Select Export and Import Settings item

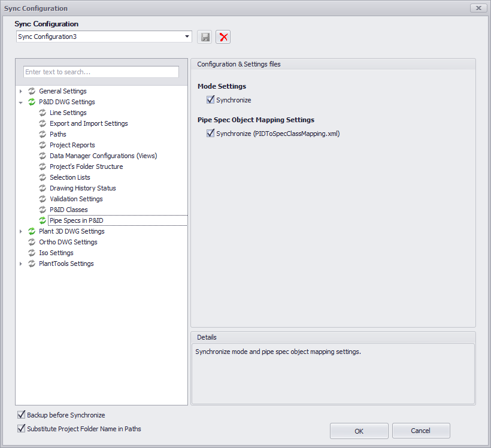89,123
